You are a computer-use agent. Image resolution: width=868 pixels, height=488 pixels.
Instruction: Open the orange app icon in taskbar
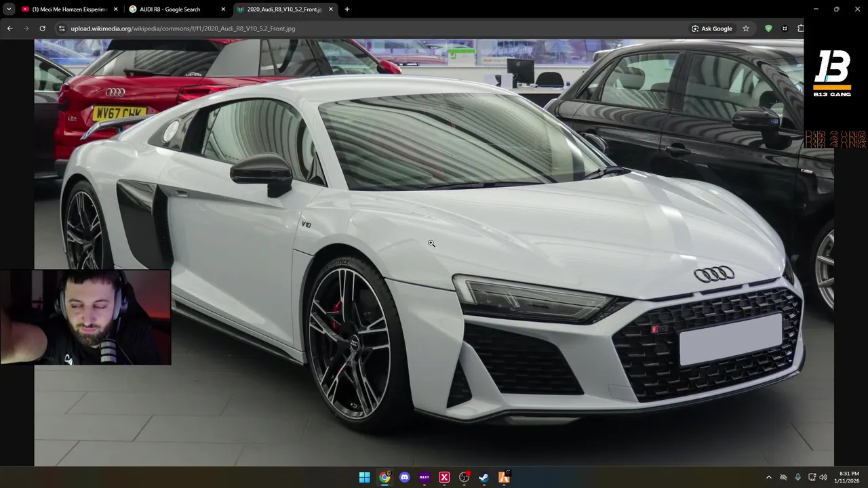click(x=504, y=477)
